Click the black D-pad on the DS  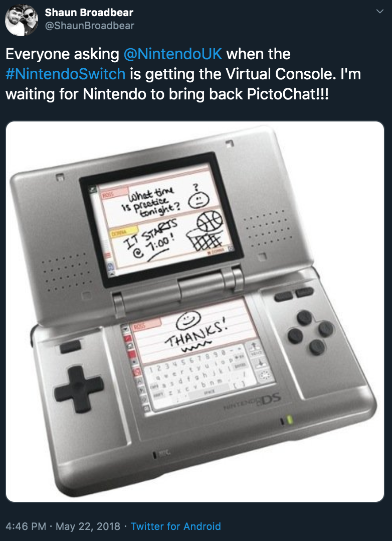(79, 385)
